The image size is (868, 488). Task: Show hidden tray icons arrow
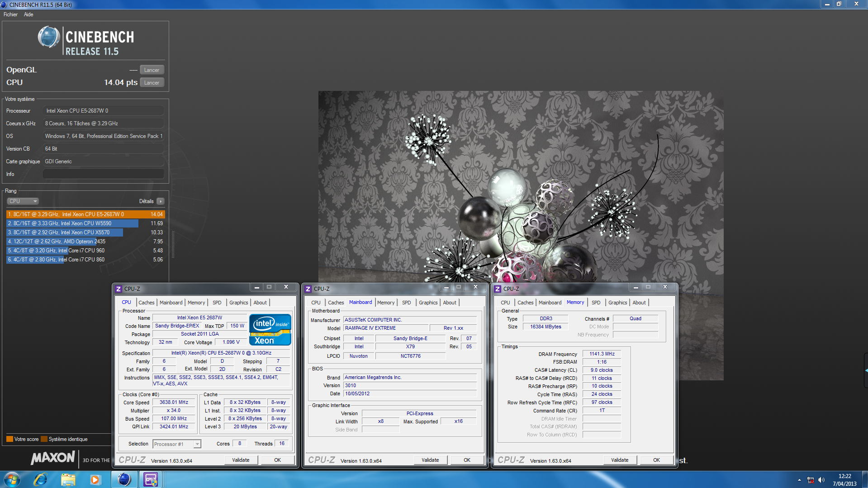pos(799,480)
